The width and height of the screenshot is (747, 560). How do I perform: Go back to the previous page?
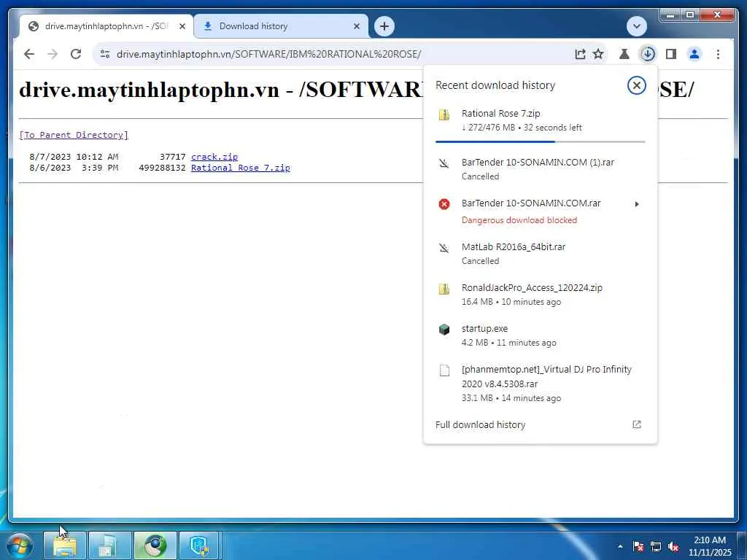[29, 54]
